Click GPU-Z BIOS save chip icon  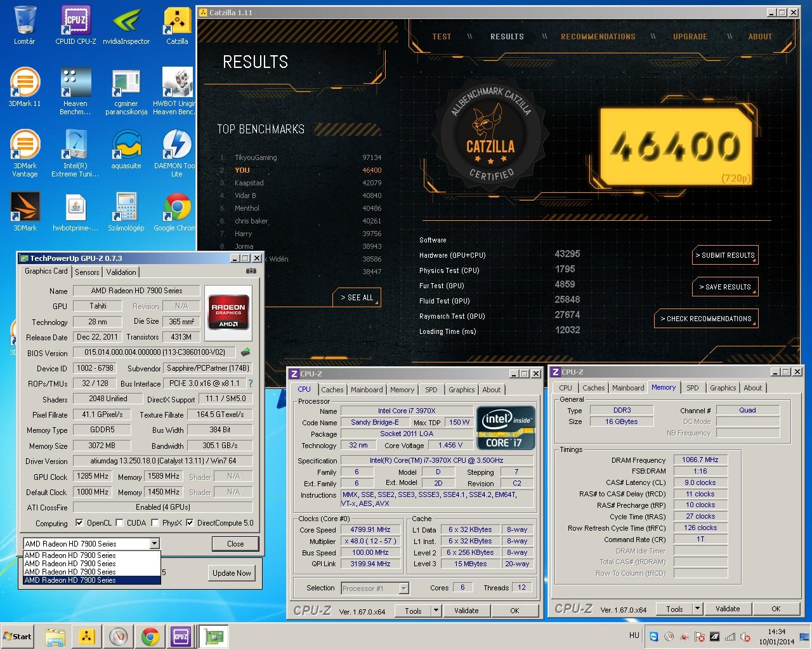[246, 352]
